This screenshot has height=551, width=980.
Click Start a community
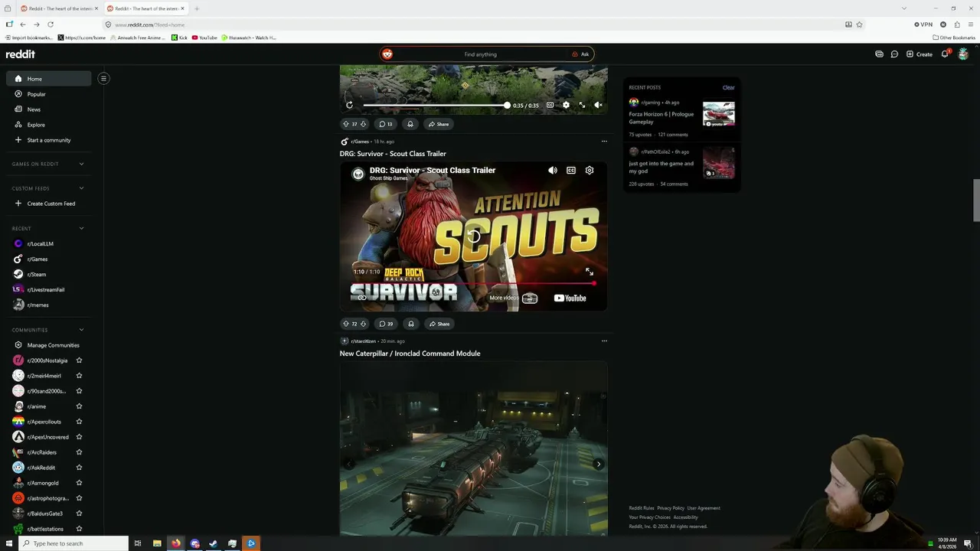pyautogui.click(x=49, y=140)
